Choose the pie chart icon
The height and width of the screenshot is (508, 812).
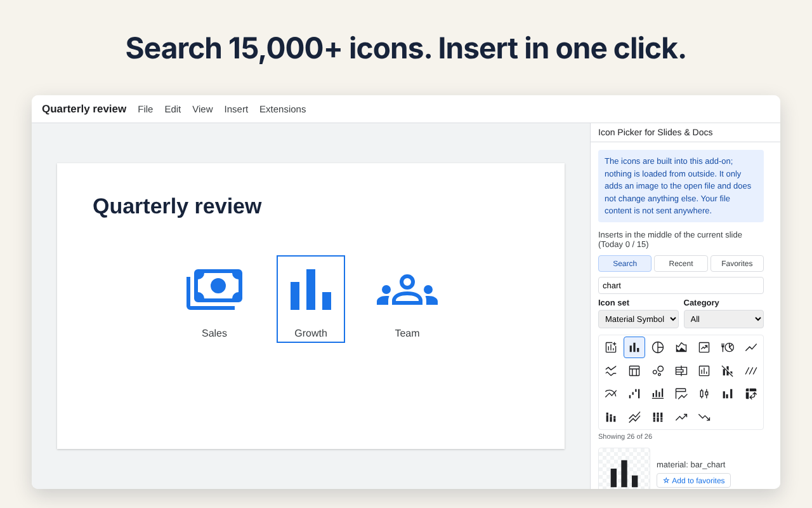tap(658, 347)
